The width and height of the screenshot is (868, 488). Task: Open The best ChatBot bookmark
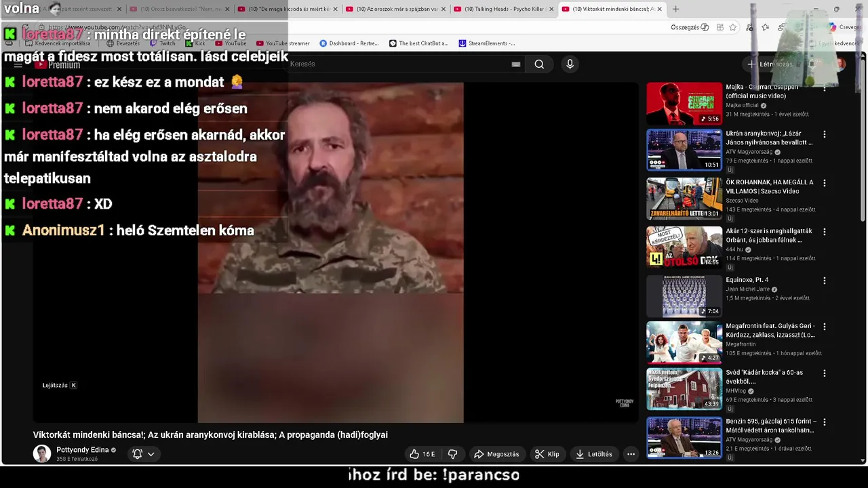tap(418, 43)
